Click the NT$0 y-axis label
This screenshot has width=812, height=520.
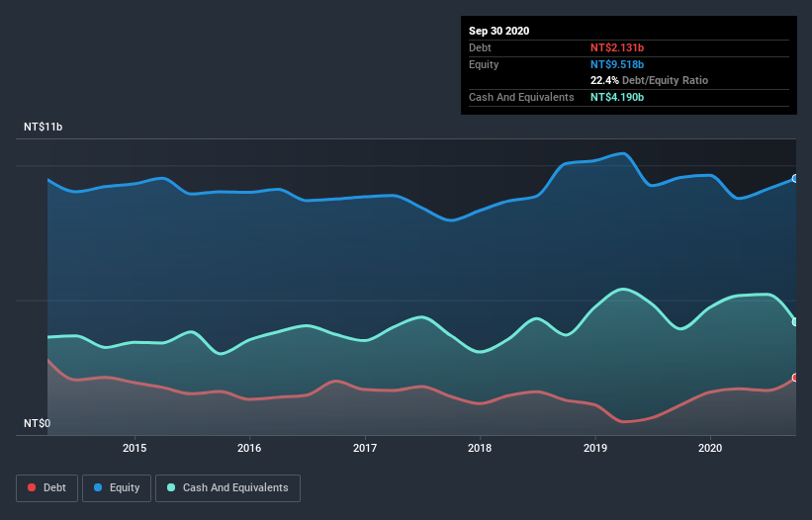pos(38,423)
